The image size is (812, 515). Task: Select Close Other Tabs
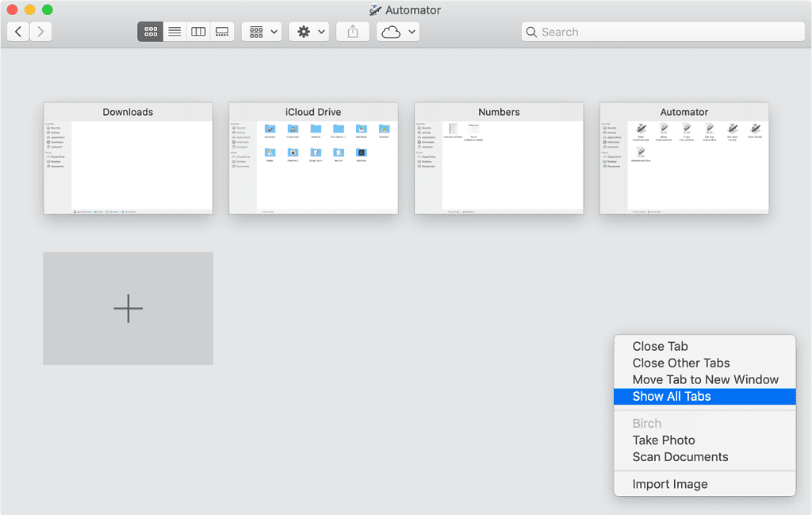(x=682, y=363)
